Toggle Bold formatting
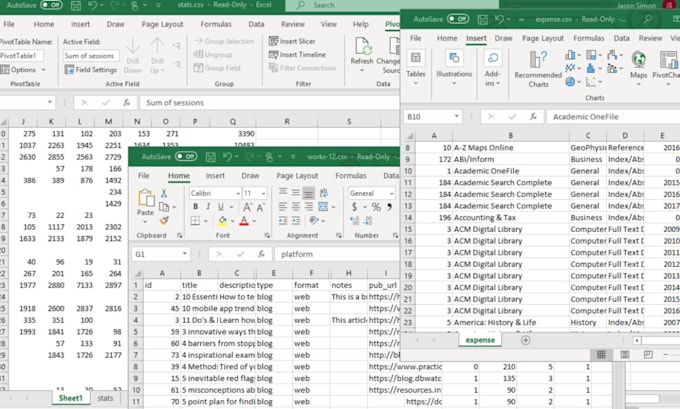 click(x=195, y=207)
